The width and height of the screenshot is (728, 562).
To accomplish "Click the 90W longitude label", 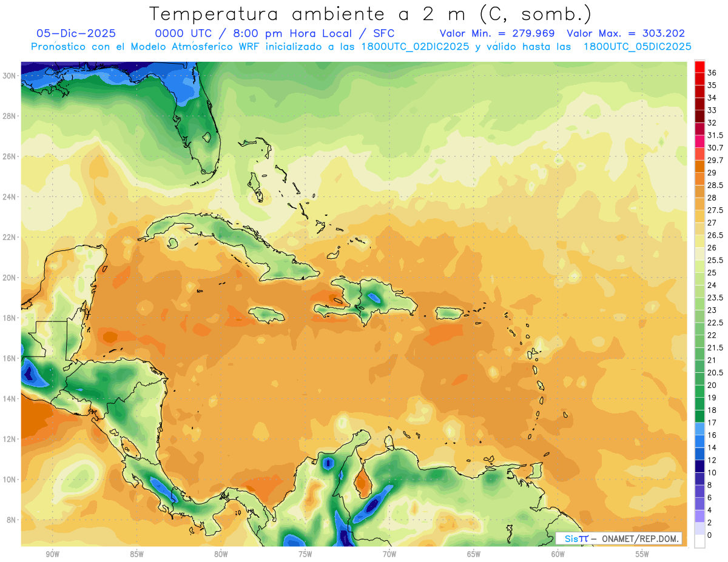I will pos(53,554).
